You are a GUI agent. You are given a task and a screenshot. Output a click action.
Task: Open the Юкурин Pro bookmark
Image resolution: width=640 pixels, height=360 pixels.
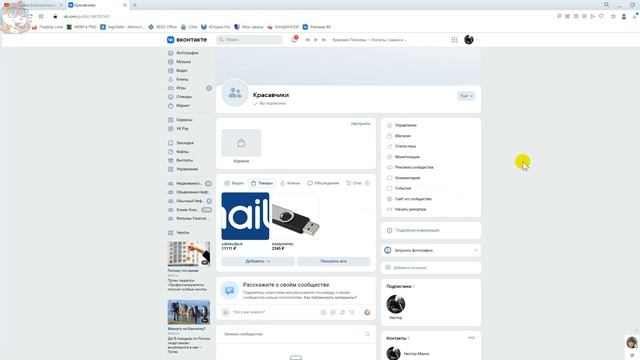click(x=216, y=27)
